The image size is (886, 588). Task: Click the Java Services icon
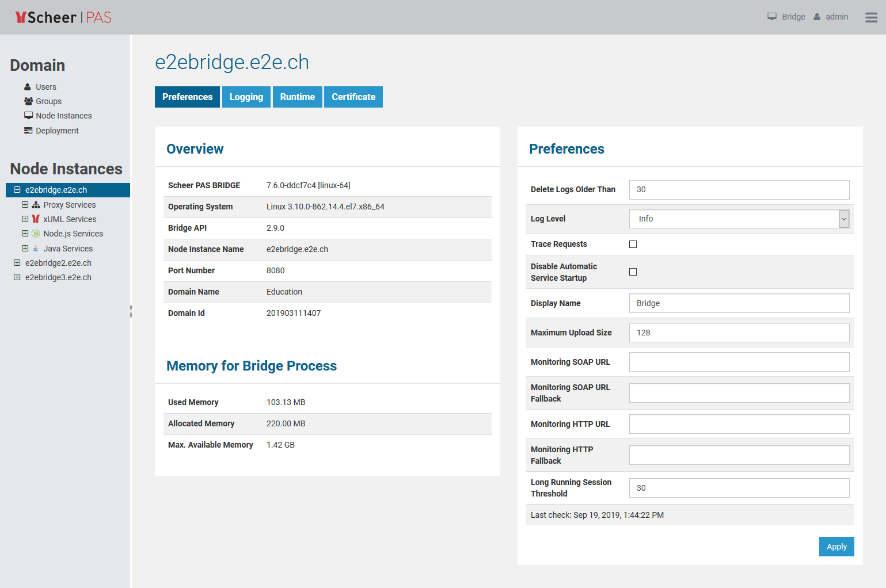tap(36, 249)
